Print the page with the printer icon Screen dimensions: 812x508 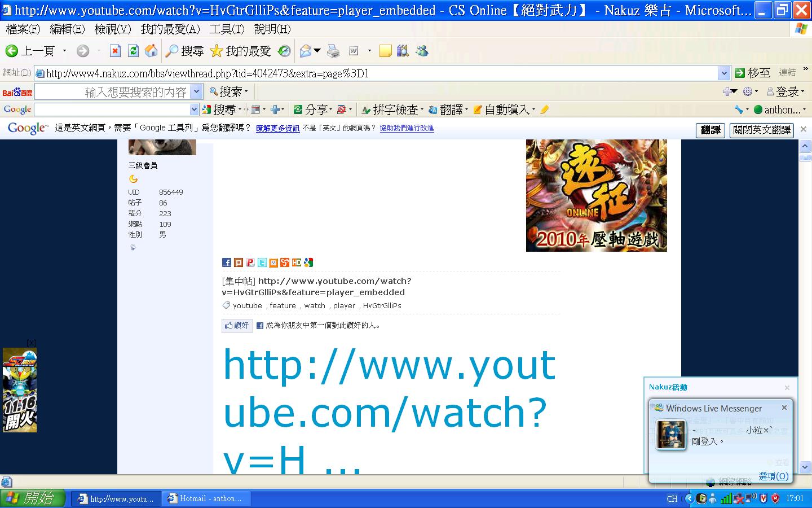point(334,51)
